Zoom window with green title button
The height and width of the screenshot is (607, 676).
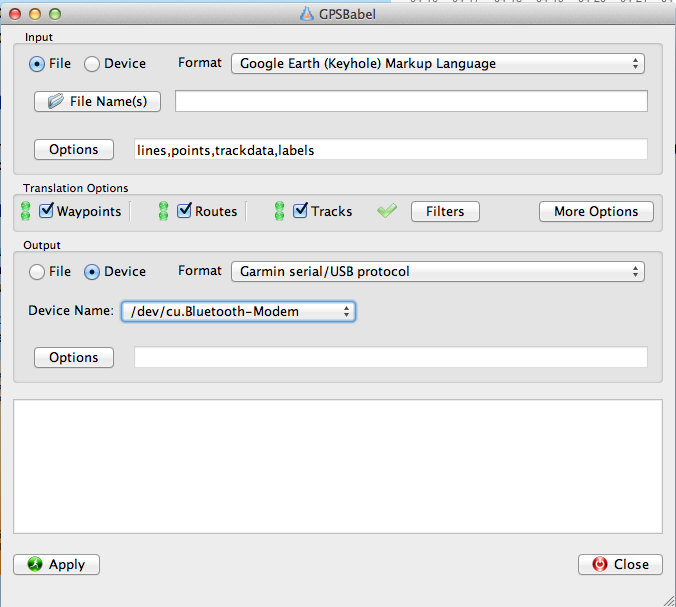(x=55, y=14)
